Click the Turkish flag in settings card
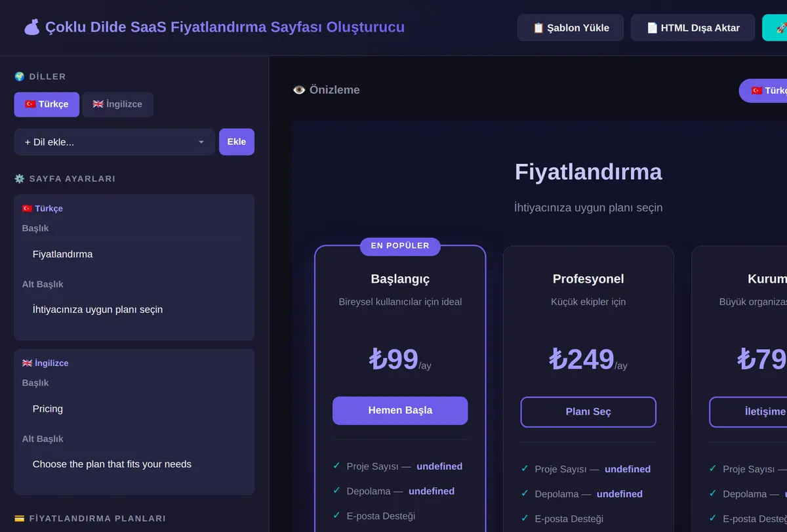Image resolution: width=787 pixels, height=532 pixels. tap(27, 209)
